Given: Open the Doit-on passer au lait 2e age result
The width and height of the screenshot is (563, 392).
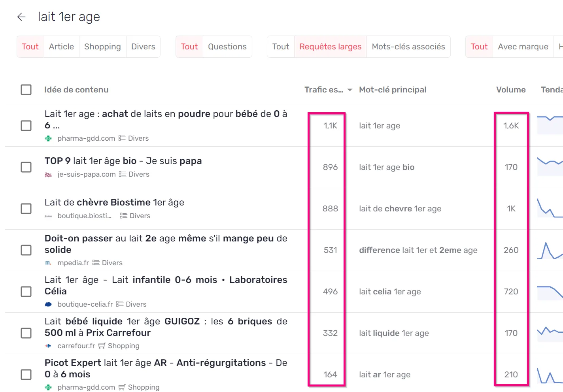Looking at the screenshot, I should click(166, 244).
